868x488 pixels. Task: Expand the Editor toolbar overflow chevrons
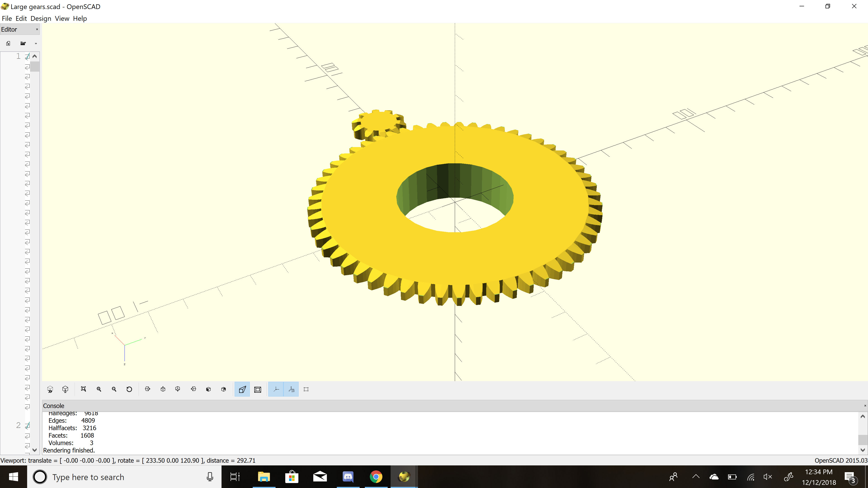(x=36, y=43)
